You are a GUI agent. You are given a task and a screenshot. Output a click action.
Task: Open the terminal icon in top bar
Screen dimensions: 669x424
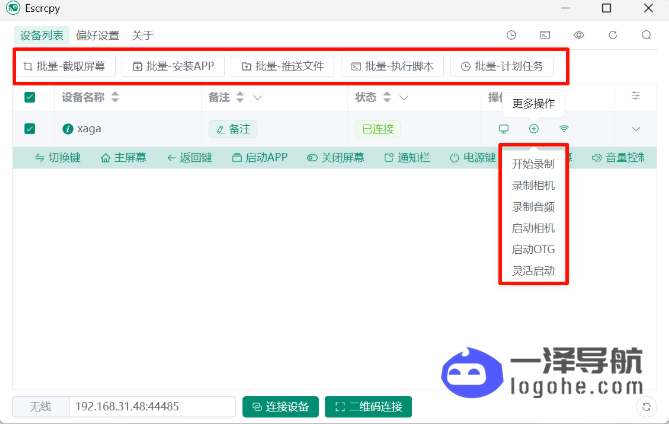pyautogui.click(x=545, y=35)
